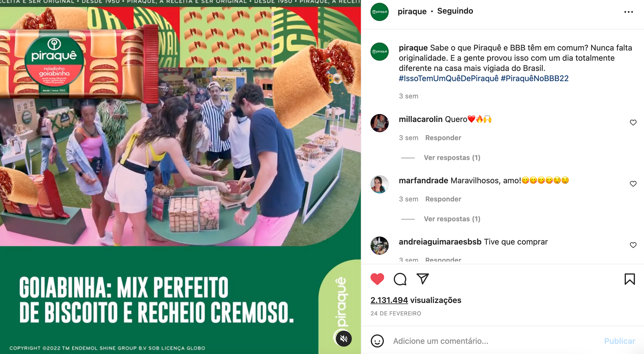Like andreiaguimaraesbsb's comment heart
Viewport: 644px width, 354px height.
point(633,245)
